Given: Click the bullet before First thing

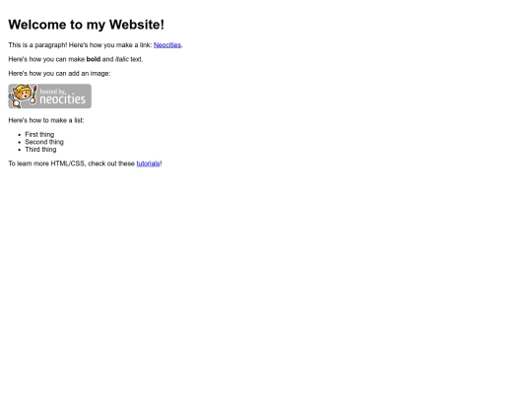Looking at the screenshot, I should pos(20,135).
